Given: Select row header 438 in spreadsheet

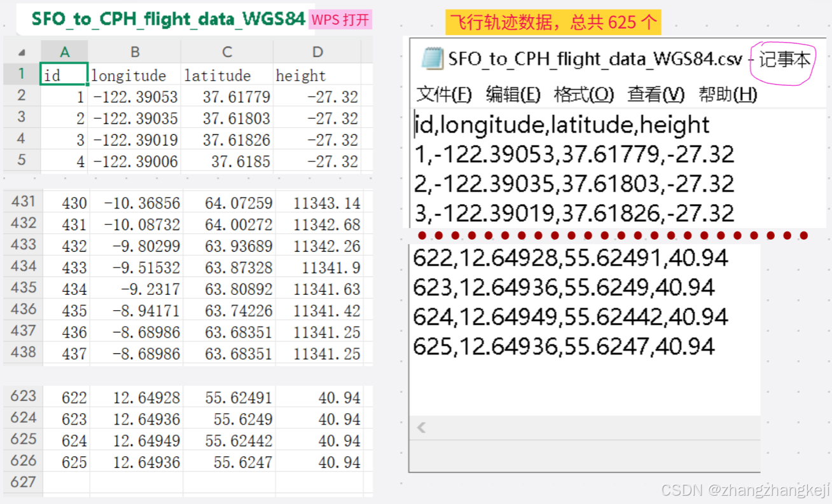Looking at the screenshot, I should 22,353.
